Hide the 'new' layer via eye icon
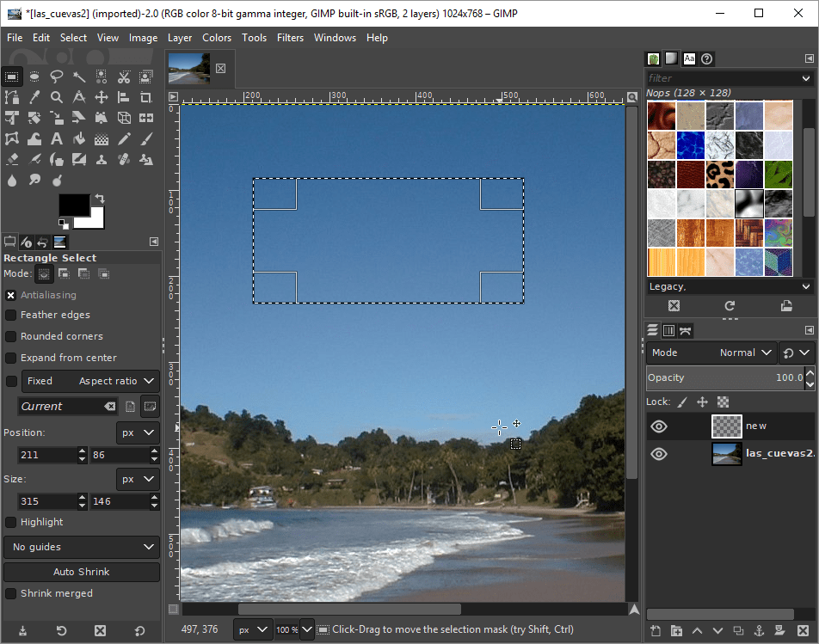Screen dimensions: 819x644 click(x=659, y=426)
